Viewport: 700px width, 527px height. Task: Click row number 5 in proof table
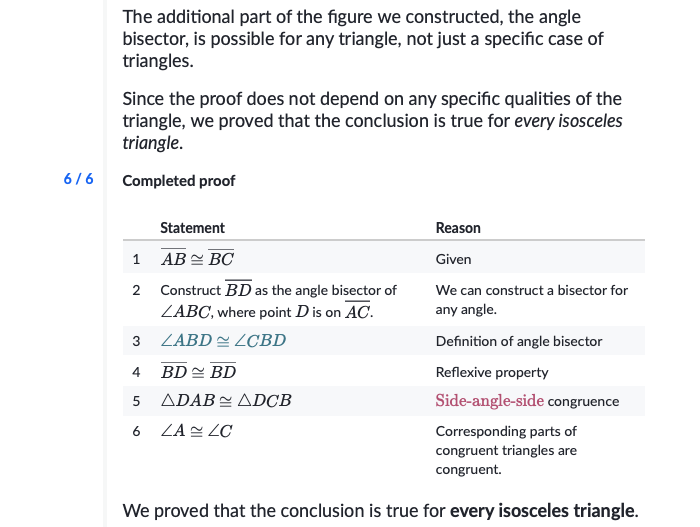pyautogui.click(x=136, y=401)
